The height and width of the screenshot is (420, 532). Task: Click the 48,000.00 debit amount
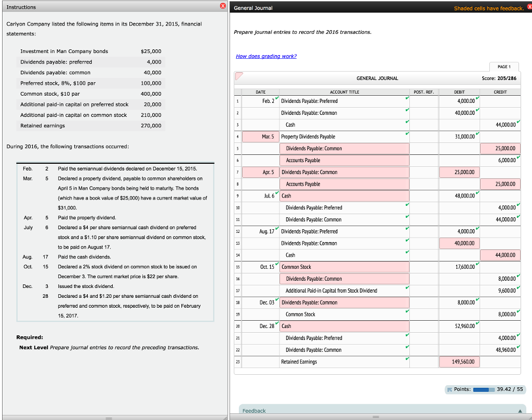tap(459, 196)
